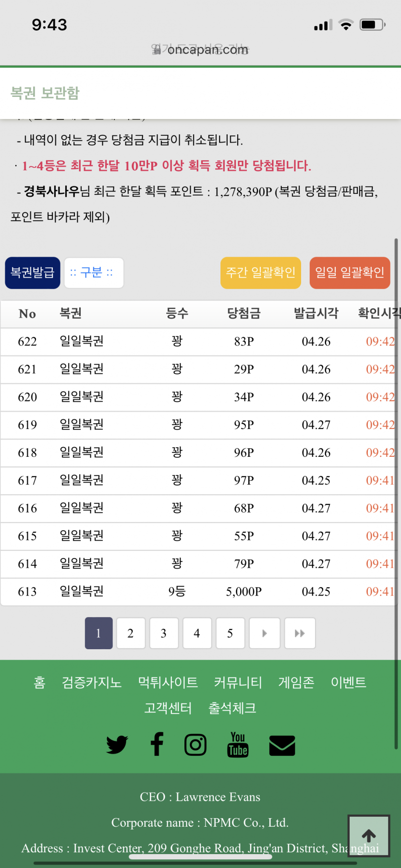
Task: Select page 4 in pagination
Action: tap(197, 633)
